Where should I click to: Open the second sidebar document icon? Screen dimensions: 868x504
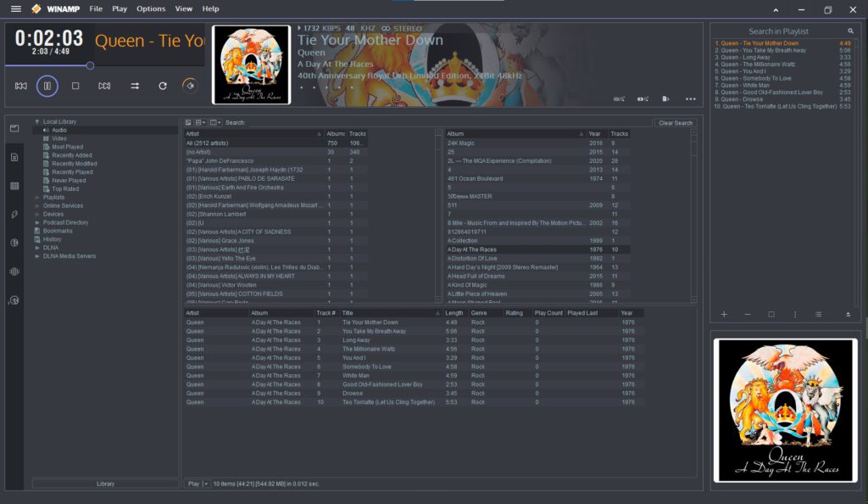(14, 157)
